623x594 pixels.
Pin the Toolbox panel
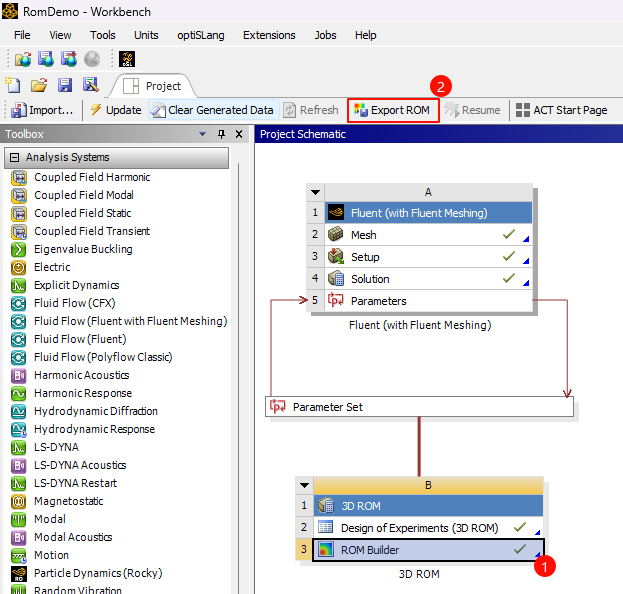pyautogui.click(x=222, y=134)
